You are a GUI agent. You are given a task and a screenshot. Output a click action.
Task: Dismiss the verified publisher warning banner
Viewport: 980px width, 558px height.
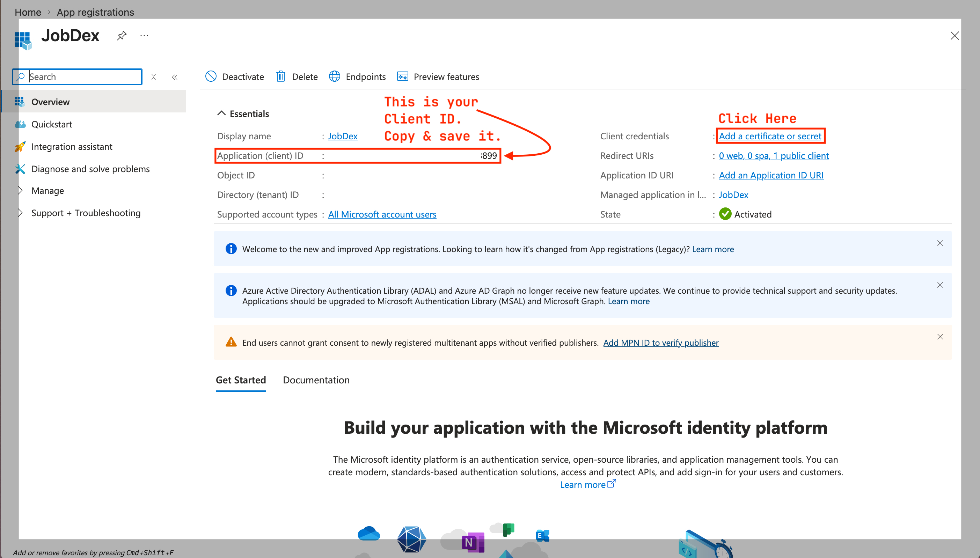tap(940, 337)
